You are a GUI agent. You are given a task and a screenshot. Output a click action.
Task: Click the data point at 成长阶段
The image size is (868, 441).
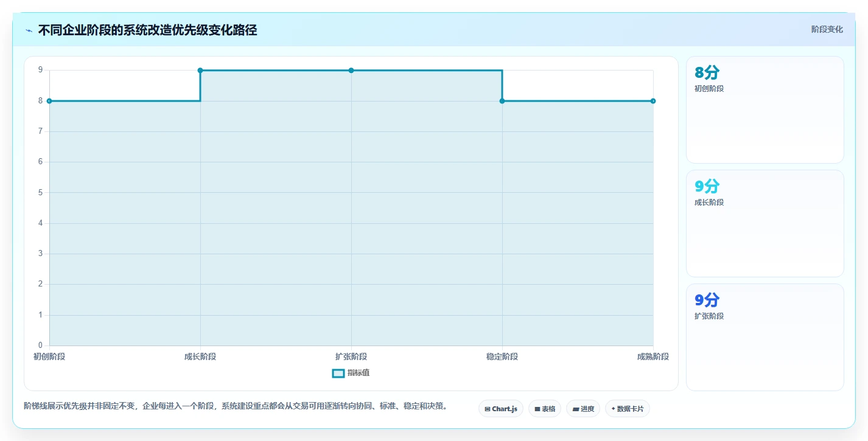[200, 71]
